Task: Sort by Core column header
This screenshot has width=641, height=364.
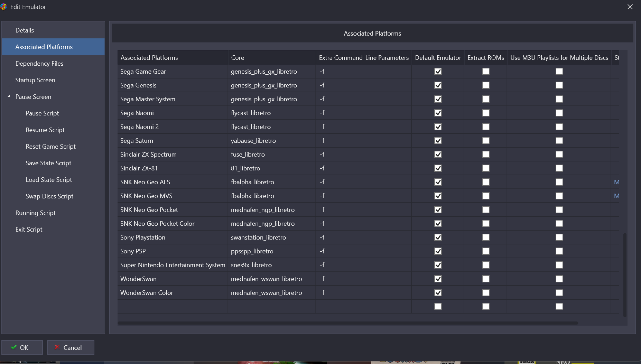Action: pos(272,57)
